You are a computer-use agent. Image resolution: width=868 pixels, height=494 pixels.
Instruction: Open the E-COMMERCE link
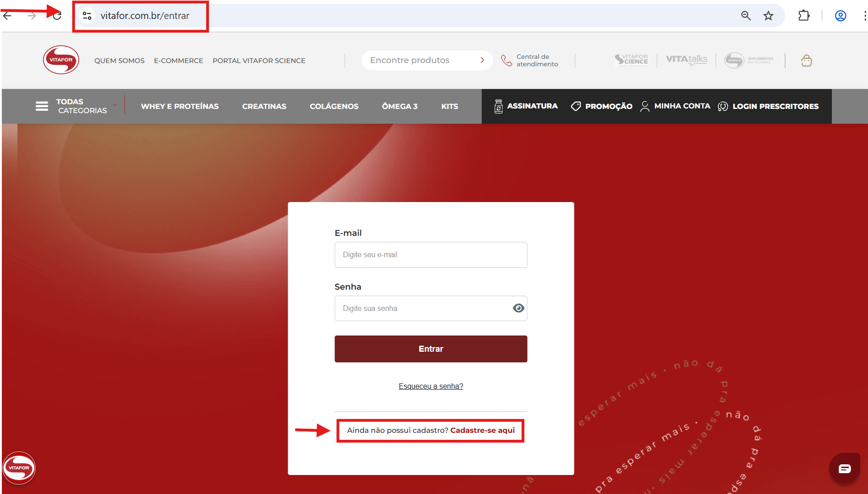178,61
